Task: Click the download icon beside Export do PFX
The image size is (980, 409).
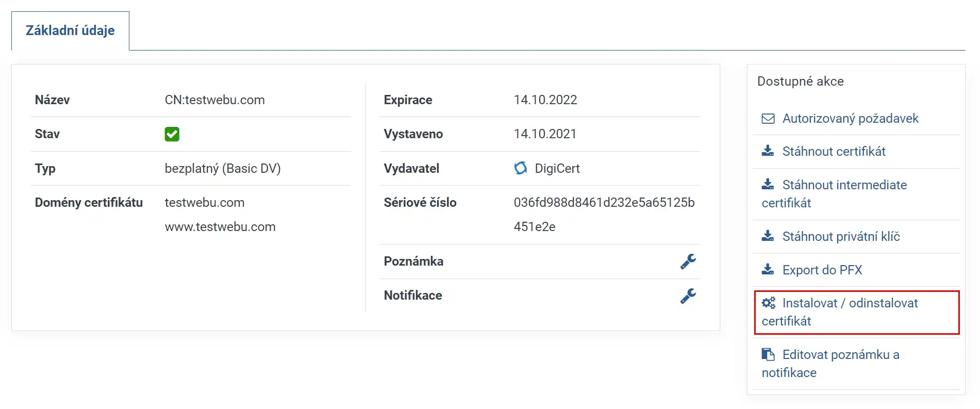Action: [x=768, y=270]
